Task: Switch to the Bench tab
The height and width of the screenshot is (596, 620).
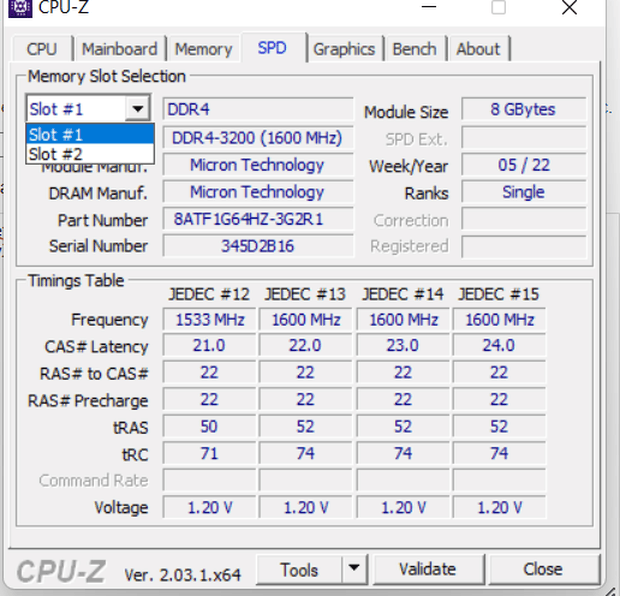Action: tap(414, 49)
